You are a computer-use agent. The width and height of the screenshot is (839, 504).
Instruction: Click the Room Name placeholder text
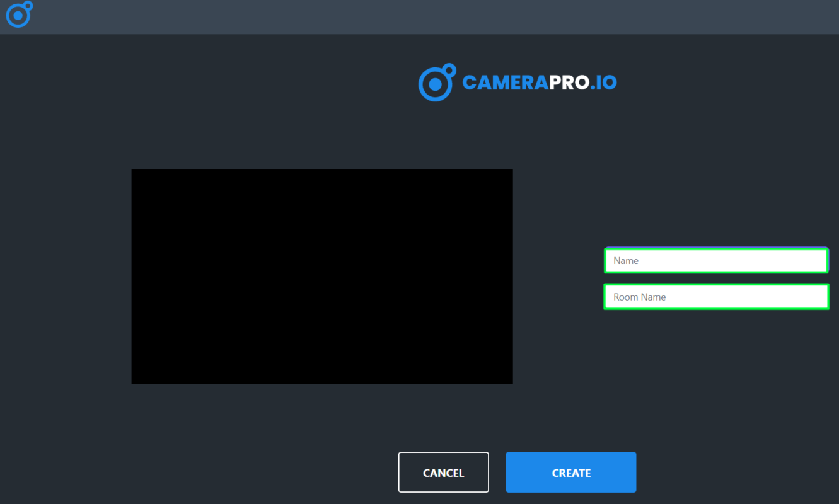pyautogui.click(x=639, y=297)
